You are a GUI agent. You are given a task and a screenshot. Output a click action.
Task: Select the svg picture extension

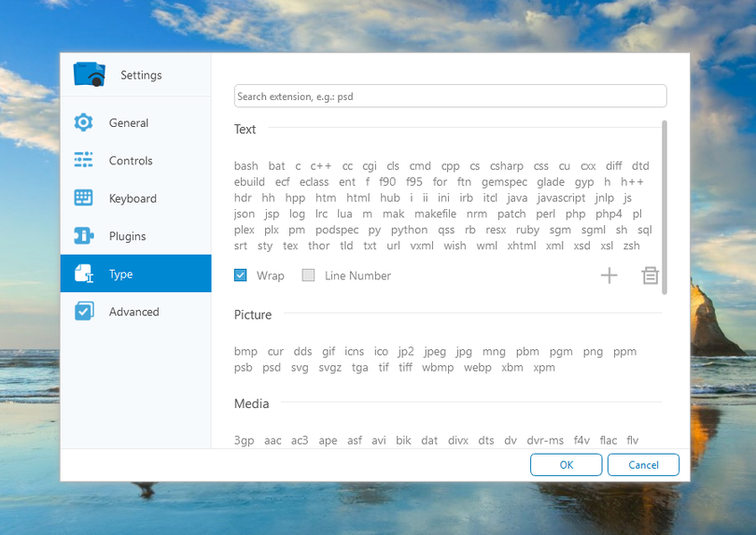[299, 367]
